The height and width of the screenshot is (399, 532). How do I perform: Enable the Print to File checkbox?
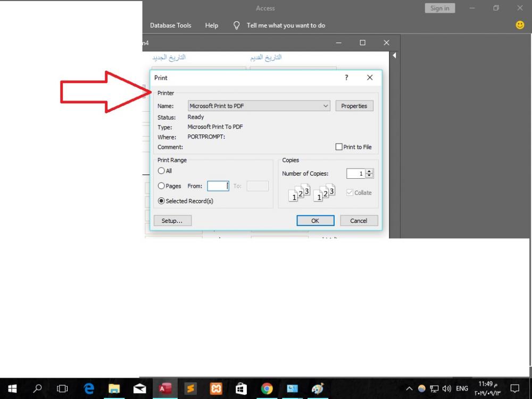pyautogui.click(x=338, y=147)
